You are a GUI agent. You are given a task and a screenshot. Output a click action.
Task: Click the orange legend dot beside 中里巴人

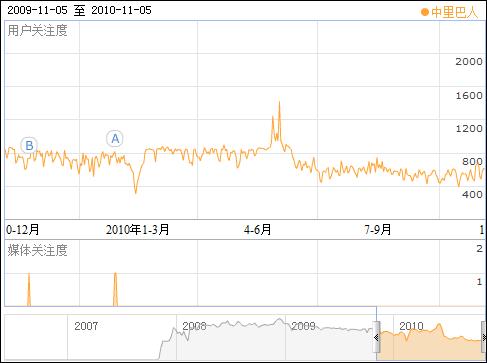pos(424,13)
